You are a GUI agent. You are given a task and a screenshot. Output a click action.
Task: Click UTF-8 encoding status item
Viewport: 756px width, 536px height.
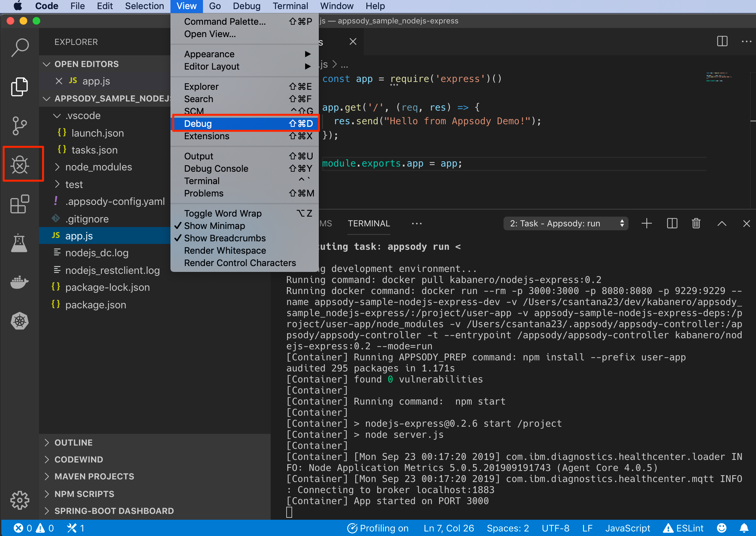point(555,528)
